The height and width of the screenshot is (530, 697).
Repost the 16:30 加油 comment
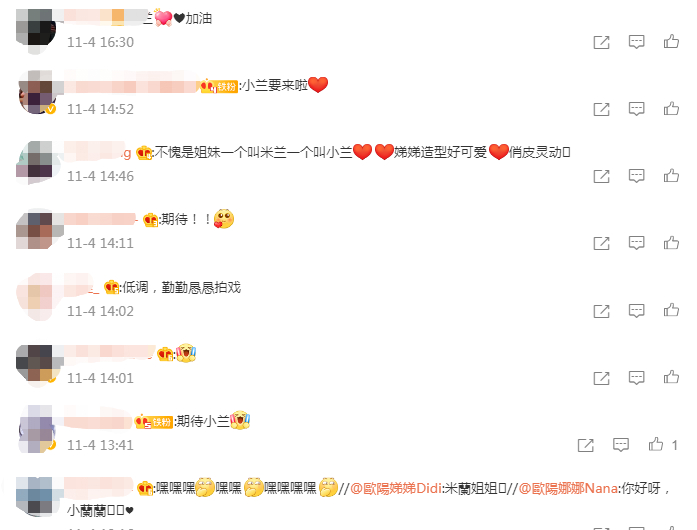point(601,42)
